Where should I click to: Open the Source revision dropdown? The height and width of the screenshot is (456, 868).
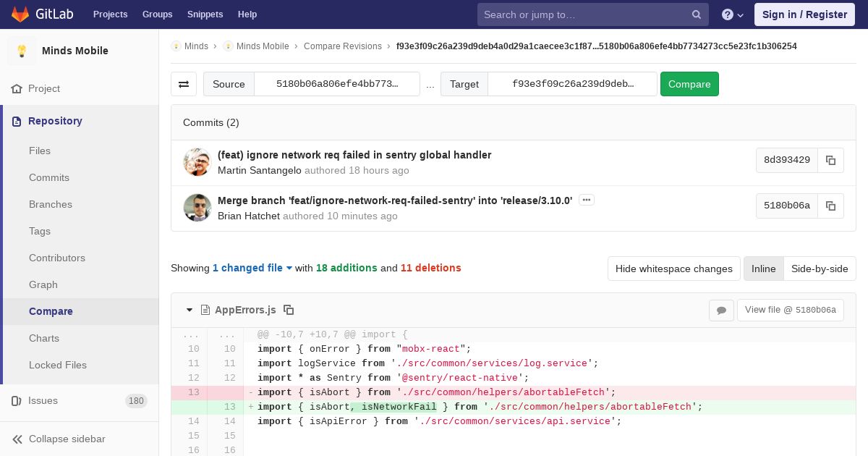tap(337, 84)
